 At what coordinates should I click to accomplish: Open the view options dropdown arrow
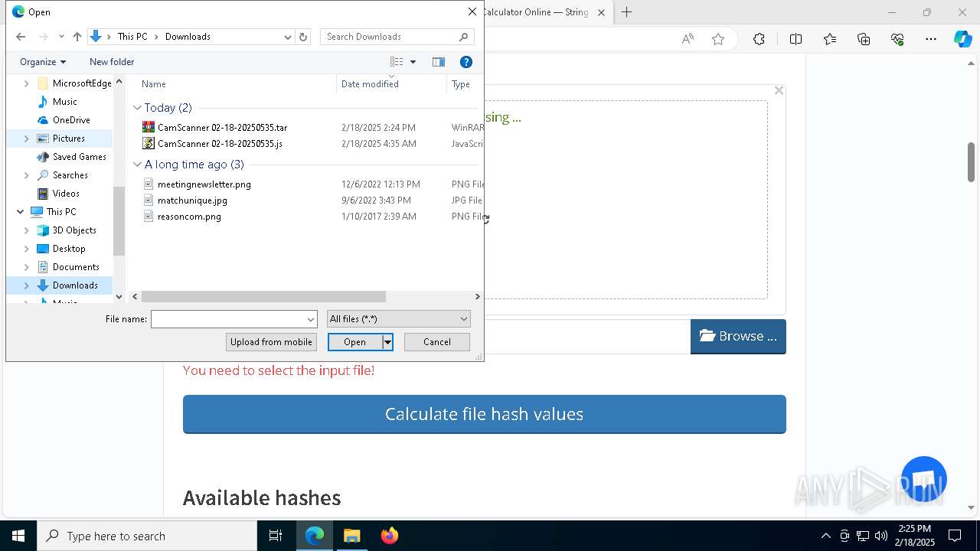[x=413, y=62]
